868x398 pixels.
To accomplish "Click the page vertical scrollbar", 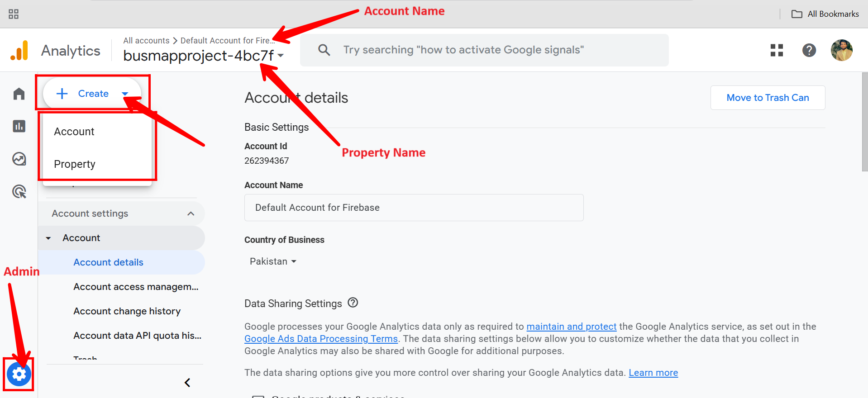I will [865, 122].
